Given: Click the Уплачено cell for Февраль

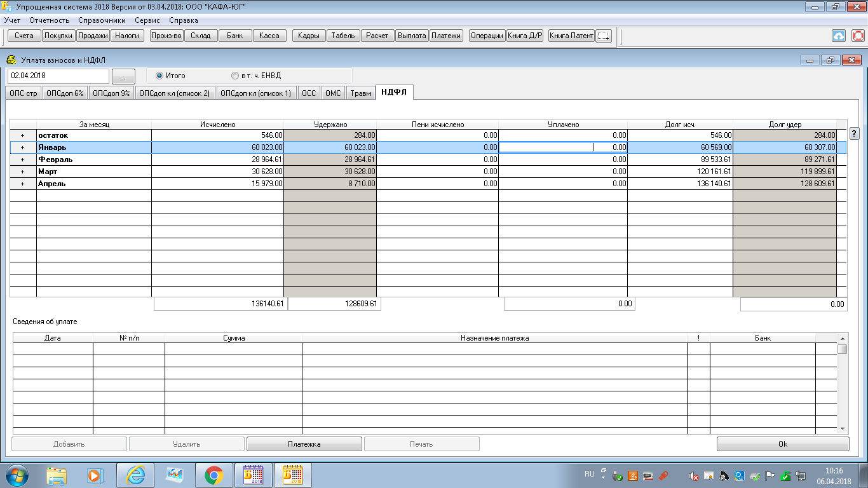Looking at the screenshot, I should click(x=562, y=159).
